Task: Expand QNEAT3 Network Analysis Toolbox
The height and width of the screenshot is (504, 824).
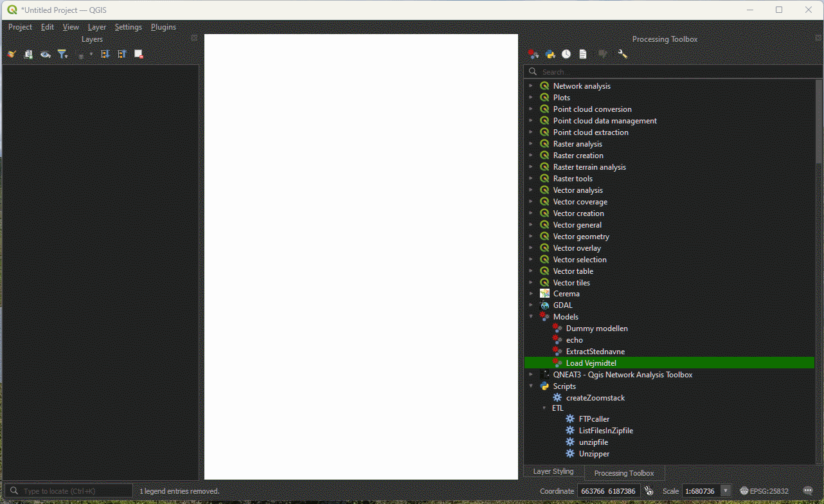Action: tap(531, 375)
